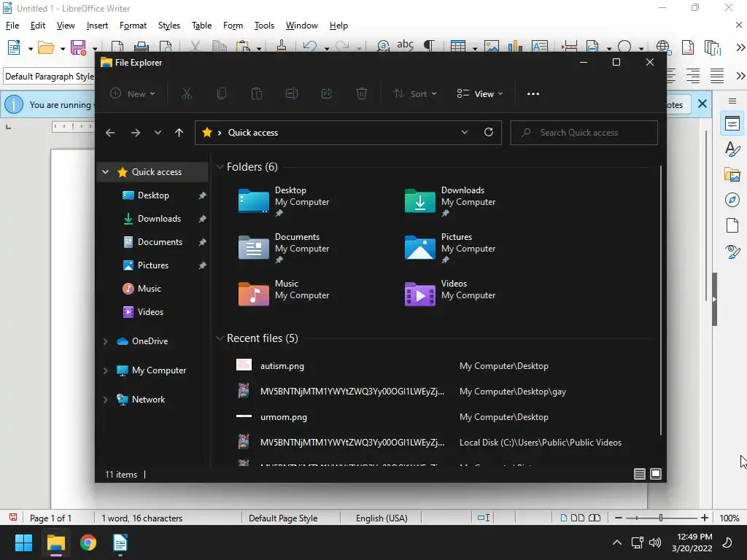Image resolution: width=747 pixels, height=560 pixels.
Task: Open the Writer Format menu
Action: pyautogui.click(x=133, y=26)
